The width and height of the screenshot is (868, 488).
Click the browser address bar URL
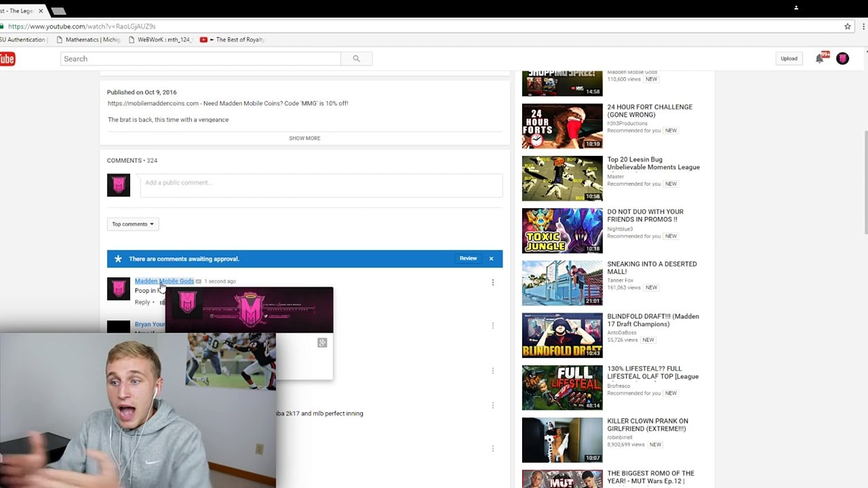82,26
